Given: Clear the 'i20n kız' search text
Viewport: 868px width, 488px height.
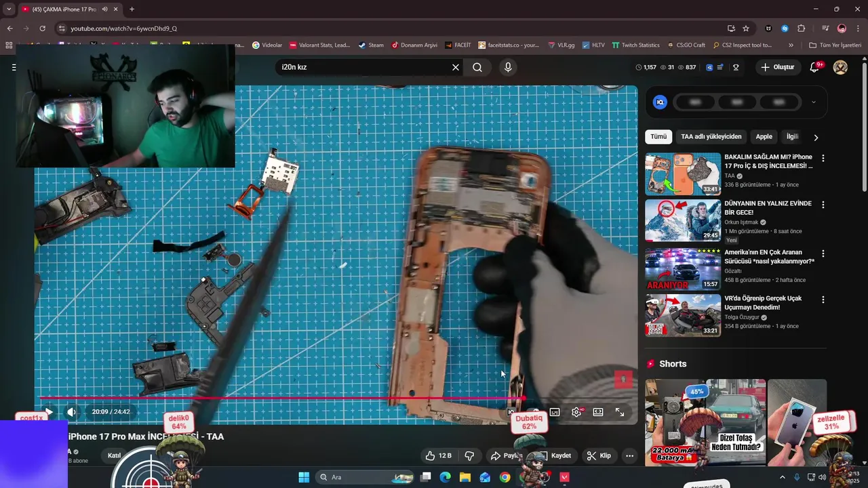Looking at the screenshot, I should click(456, 67).
